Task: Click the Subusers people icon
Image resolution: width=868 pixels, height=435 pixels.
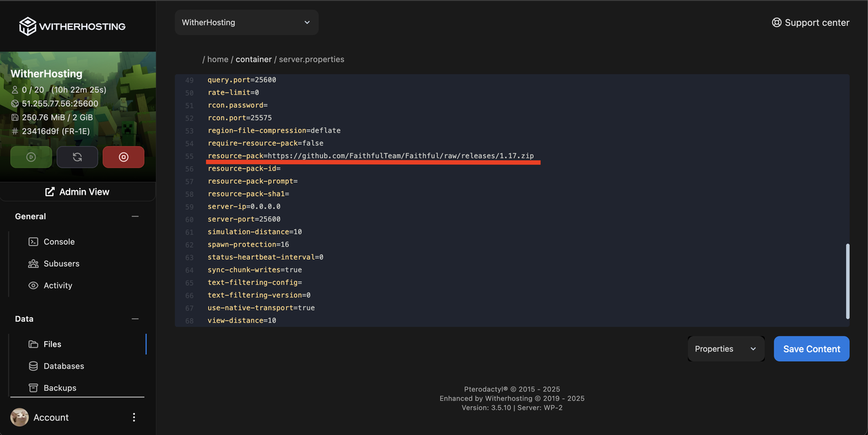Action: 33,263
